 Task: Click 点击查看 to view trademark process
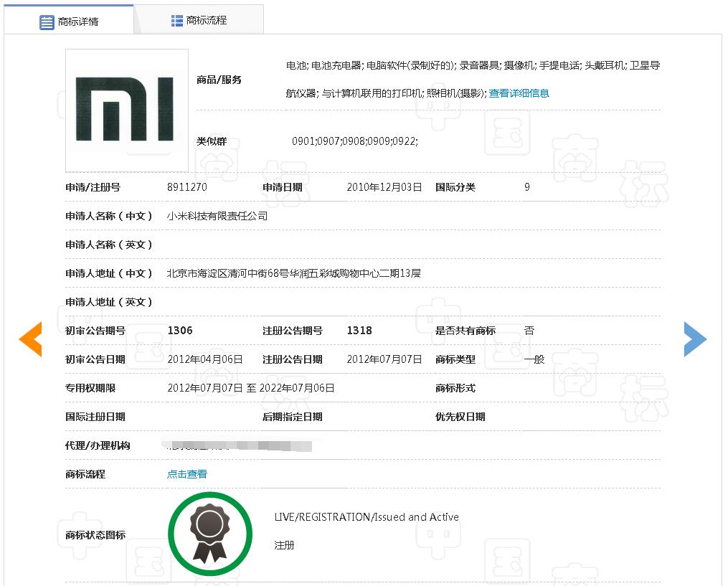coord(187,474)
